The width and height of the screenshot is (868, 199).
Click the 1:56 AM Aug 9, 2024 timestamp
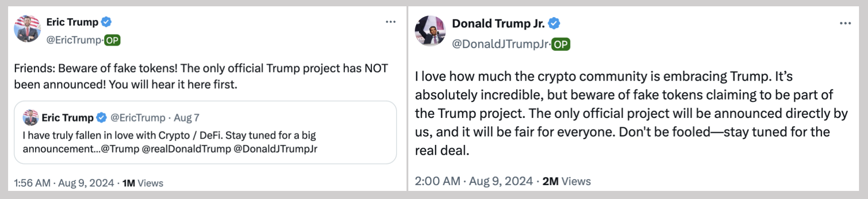[x=64, y=183]
